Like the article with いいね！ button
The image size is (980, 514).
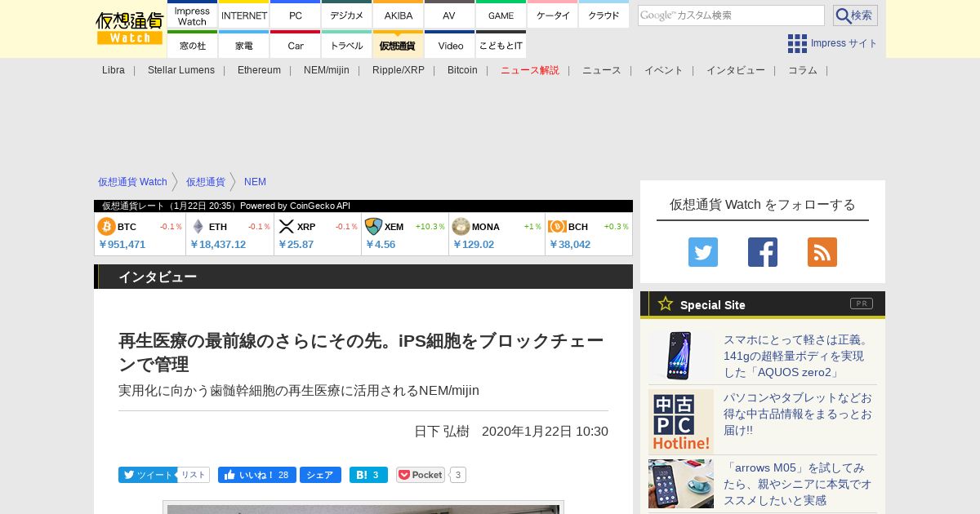[257, 475]
